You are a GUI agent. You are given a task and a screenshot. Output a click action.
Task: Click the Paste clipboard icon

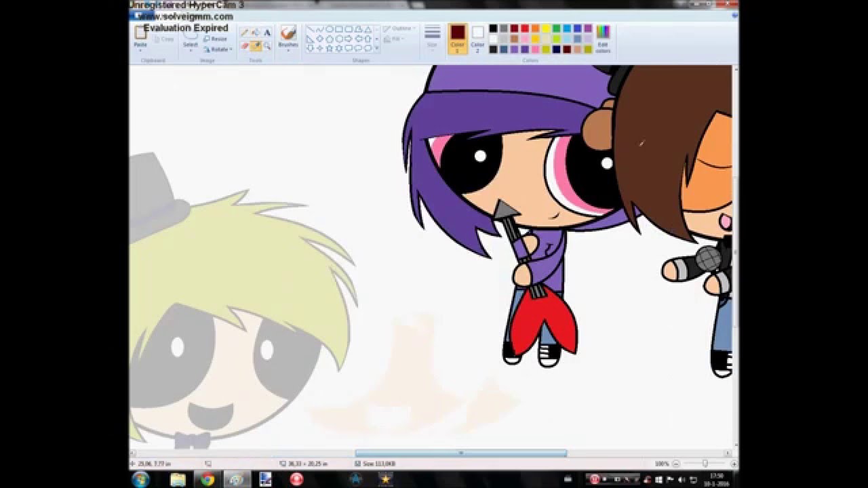140,33
